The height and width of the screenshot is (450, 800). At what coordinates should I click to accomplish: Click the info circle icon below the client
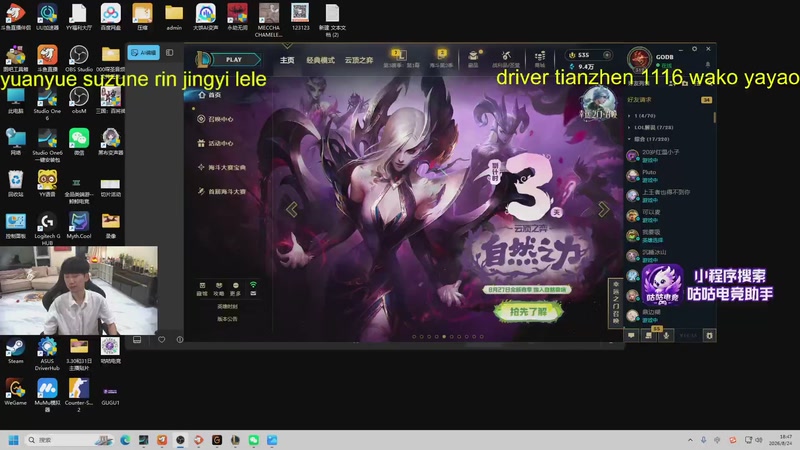(x=180, y=340)
